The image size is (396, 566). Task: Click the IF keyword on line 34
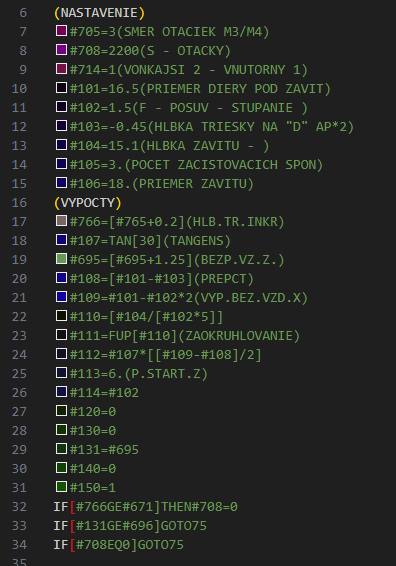tap(61, 544)
